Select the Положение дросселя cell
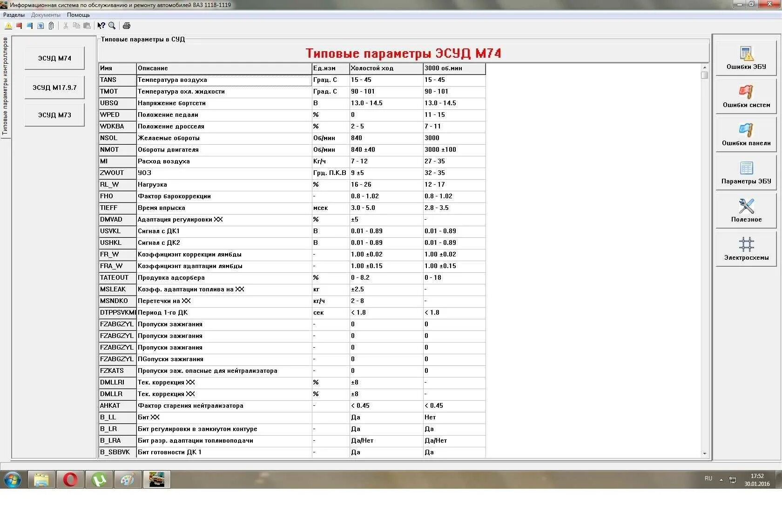 click(x=224, y=127)
